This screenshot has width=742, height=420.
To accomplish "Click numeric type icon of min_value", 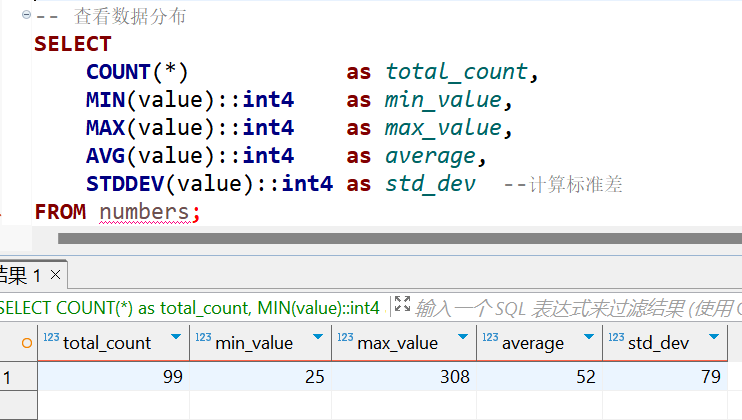I will coord(203,337).
